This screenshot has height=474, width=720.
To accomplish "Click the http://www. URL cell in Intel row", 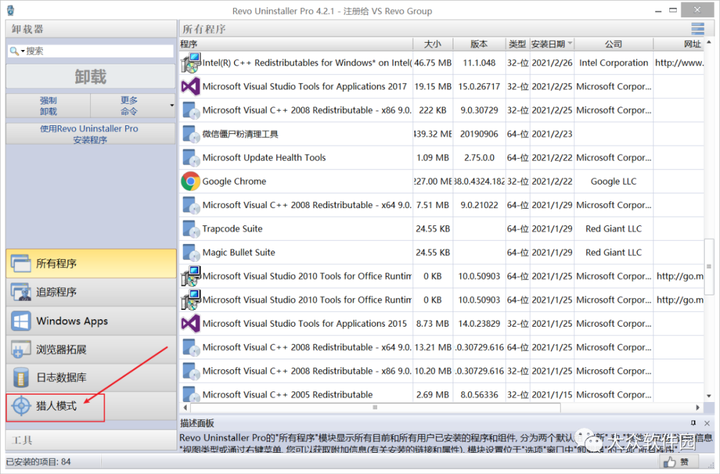I will [x=679, y=63].
